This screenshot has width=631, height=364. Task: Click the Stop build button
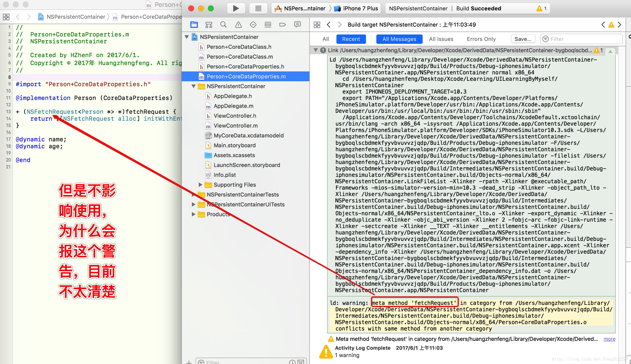pyautogui.click(x=258, y=9)
